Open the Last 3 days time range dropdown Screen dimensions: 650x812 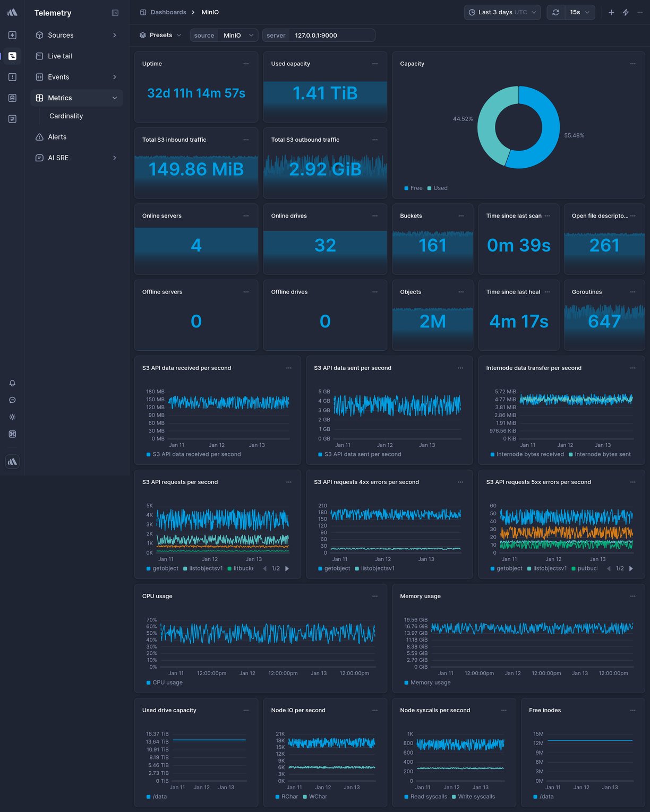[501, 12]
